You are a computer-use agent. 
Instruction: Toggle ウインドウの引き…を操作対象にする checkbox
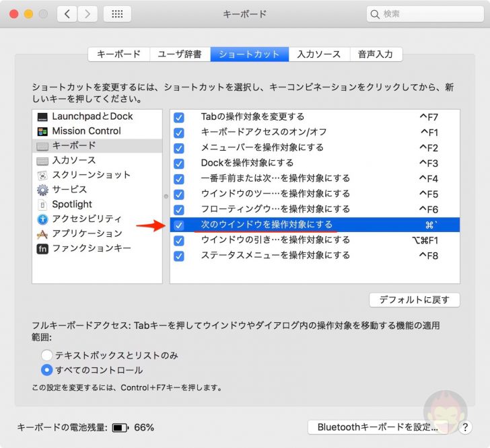point(179,241)
